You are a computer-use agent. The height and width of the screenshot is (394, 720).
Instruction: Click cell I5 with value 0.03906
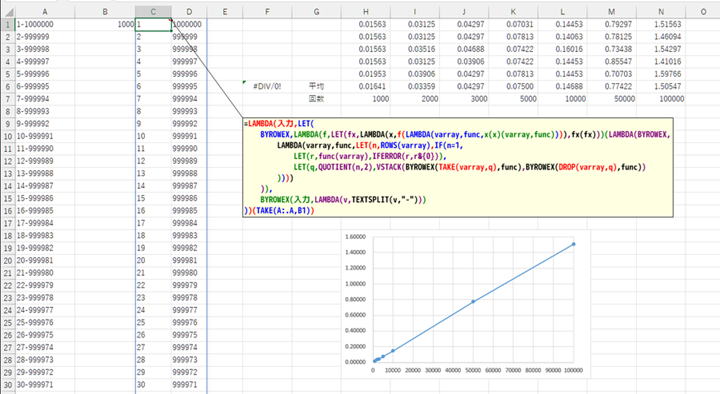(x=415, y=74)
